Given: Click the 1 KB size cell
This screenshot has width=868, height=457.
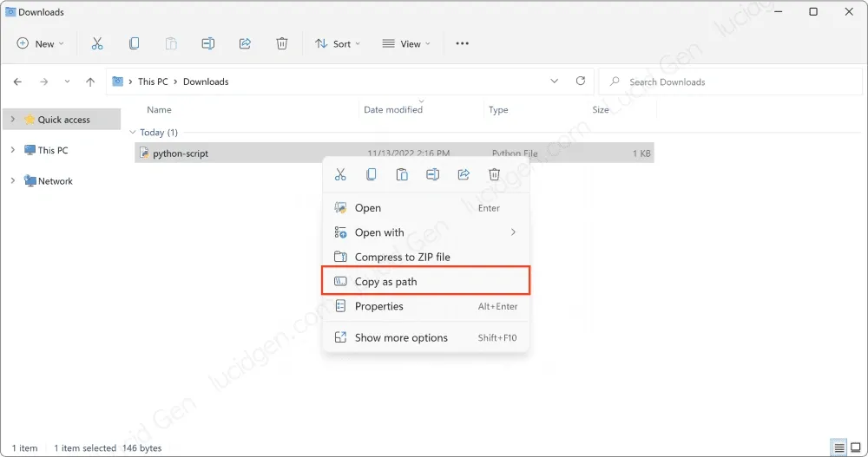Looking at the screenshot, I should (641, 153).
